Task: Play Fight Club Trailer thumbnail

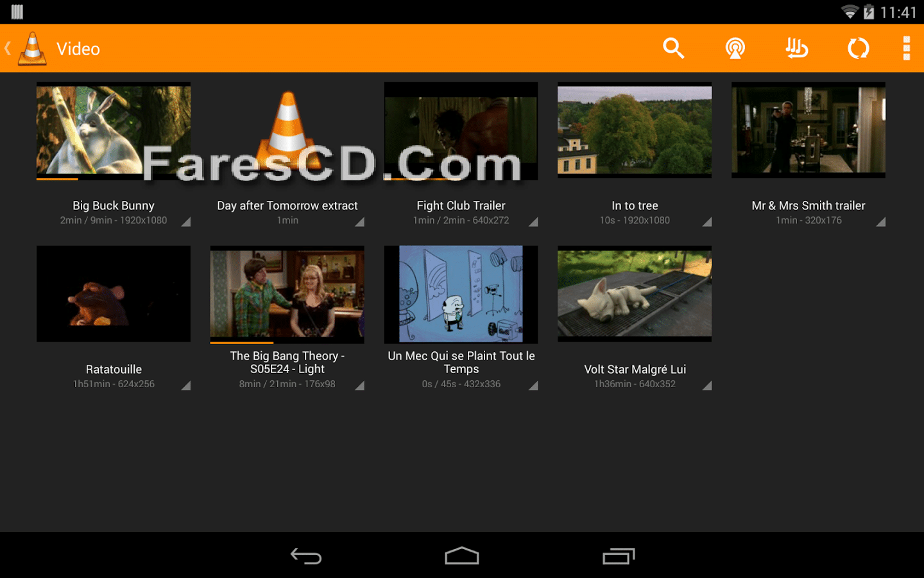Action: [461, 130]
